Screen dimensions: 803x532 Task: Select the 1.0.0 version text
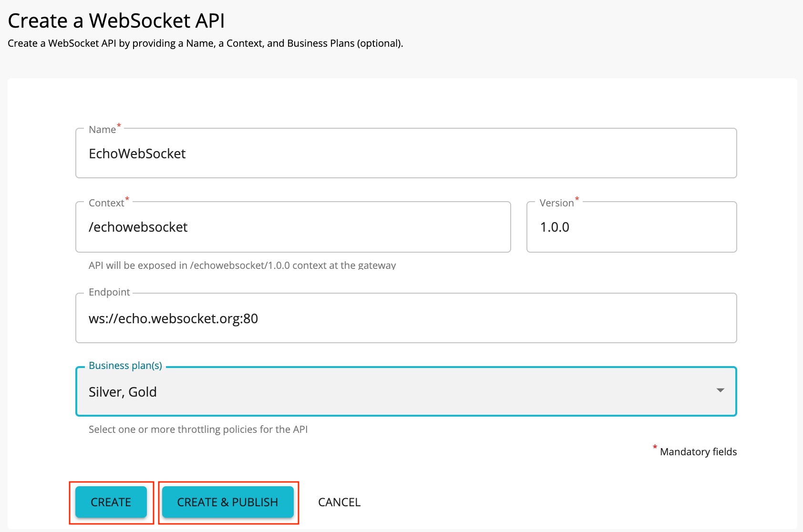(555, 227)
